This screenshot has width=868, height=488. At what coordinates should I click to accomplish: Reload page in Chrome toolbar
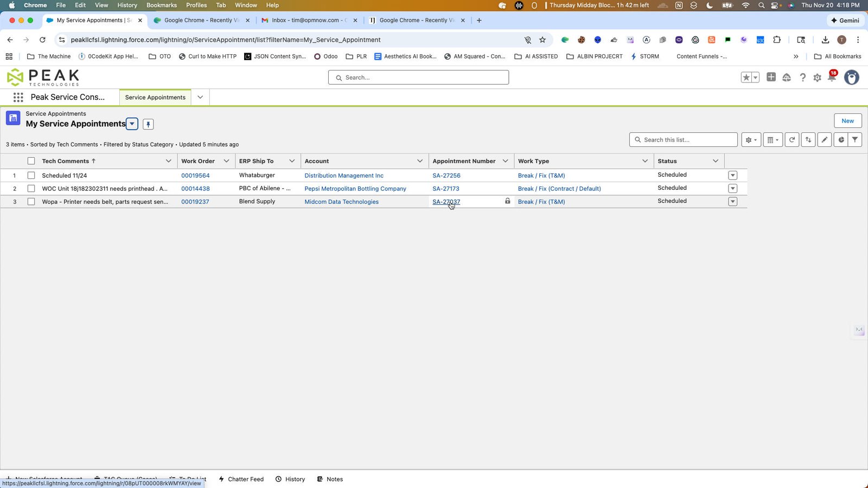point(42,40)
